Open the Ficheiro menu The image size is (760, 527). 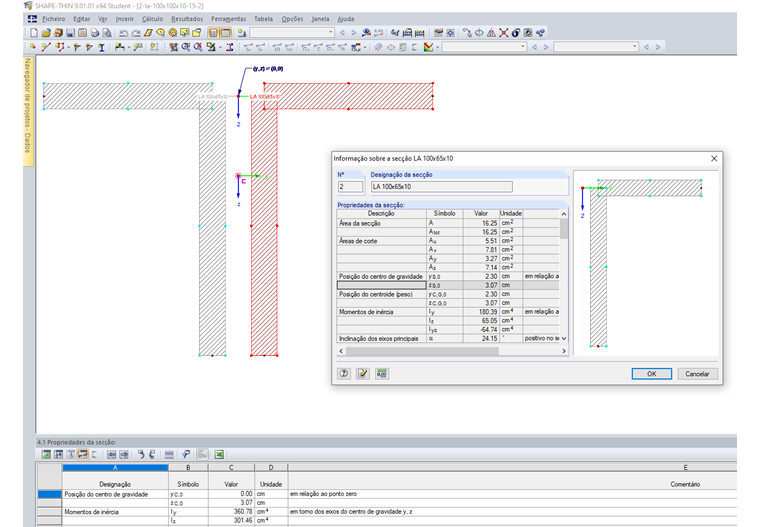tap(53, 19)
